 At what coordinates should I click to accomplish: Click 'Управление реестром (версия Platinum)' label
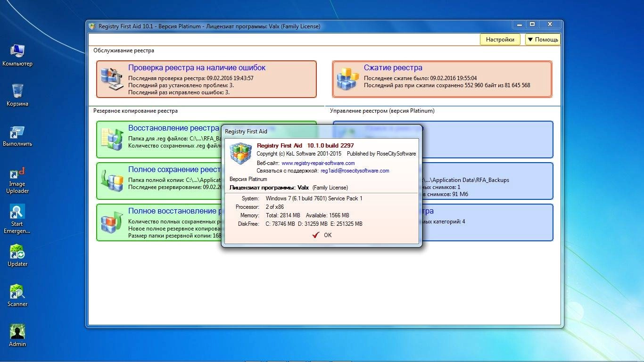(x=382, y=111)
